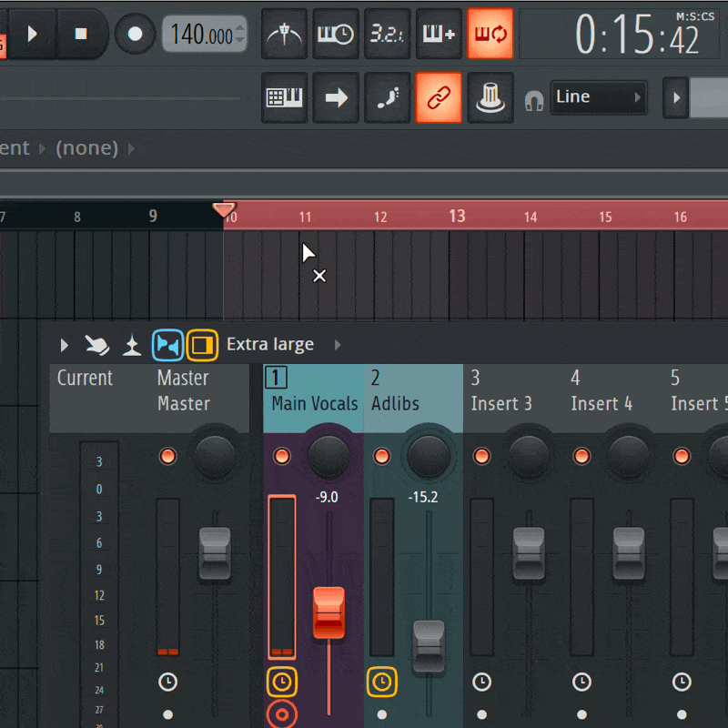The width and height of the screenshot is (728, 728).
Task: Open the mixer options arrow menu
Action: 64,345
